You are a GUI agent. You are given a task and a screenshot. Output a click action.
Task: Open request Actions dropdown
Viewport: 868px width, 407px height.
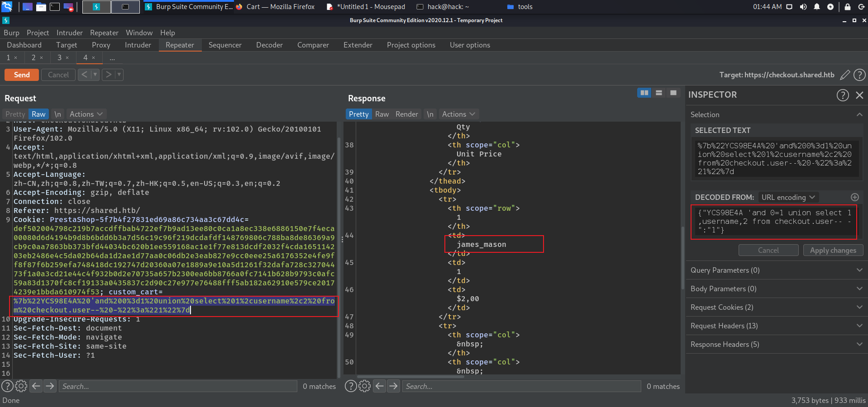coord(86,114)
